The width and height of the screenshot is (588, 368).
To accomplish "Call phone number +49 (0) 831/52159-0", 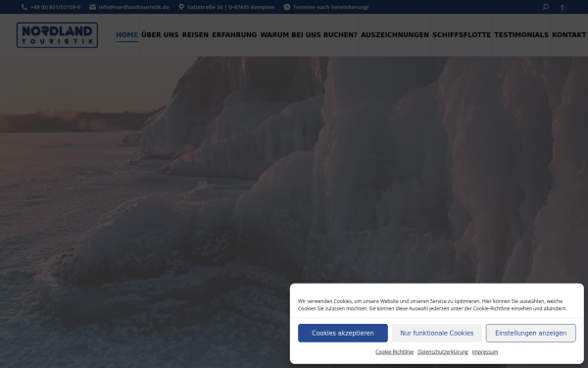I will click(x=56, y=7).
